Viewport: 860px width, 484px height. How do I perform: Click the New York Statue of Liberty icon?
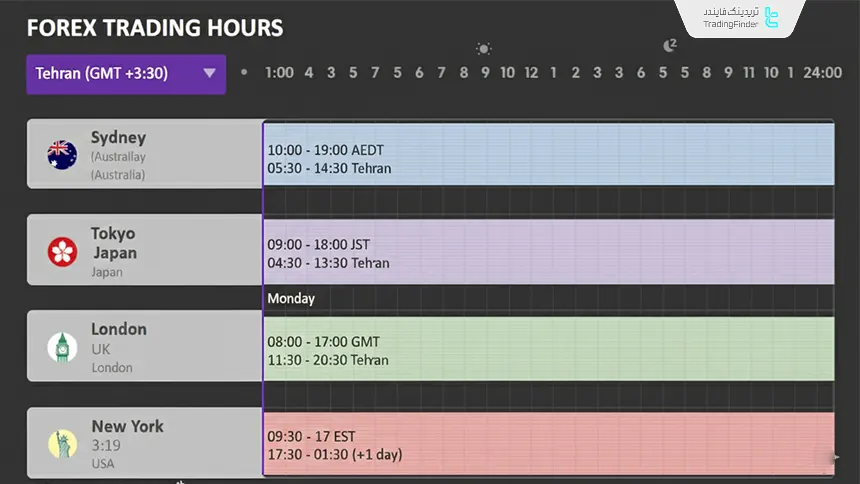62,443
